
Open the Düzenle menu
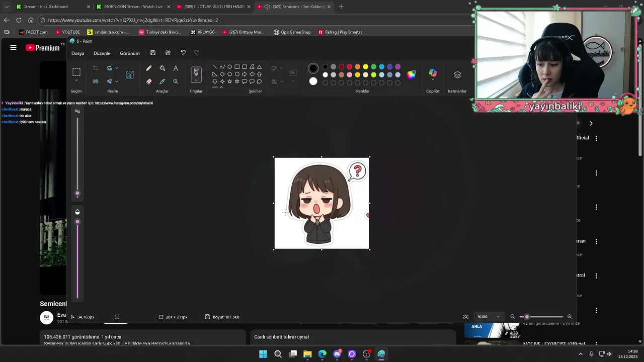point(102,53)
